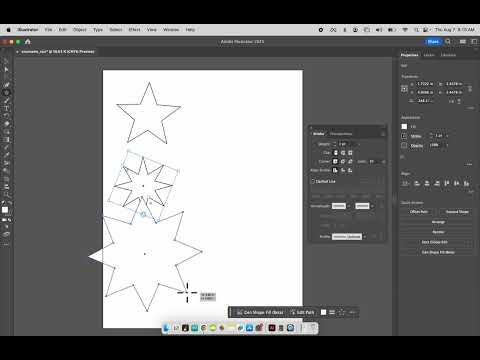Screen dimensions: 480x360
Task: Select the projecting cap option
Action: click(350, 153)
